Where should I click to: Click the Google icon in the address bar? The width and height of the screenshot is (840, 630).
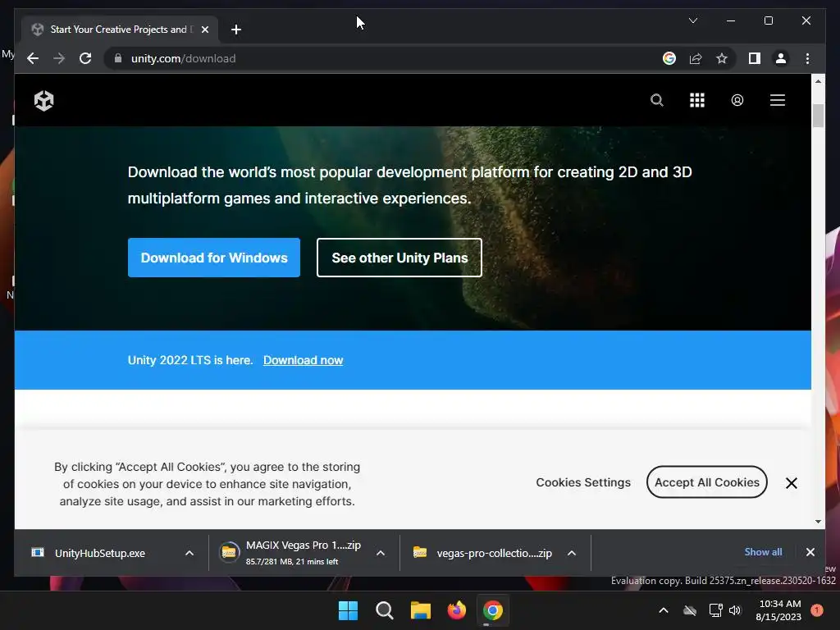669,58
